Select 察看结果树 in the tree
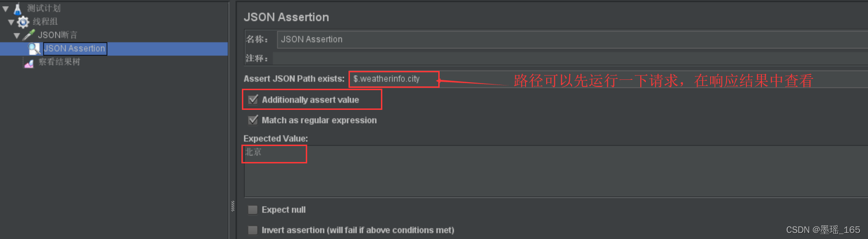Viewport: 868px width, 239px height. coord(59,62)
